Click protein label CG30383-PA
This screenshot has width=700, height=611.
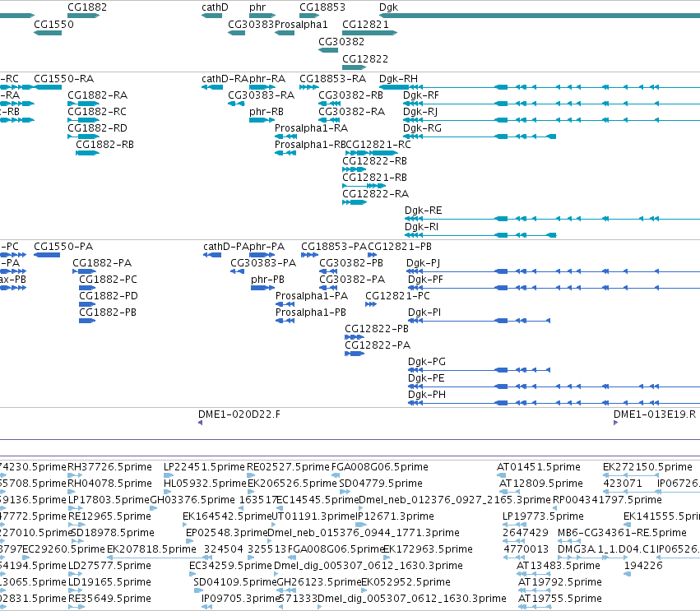tap(263, 263)
